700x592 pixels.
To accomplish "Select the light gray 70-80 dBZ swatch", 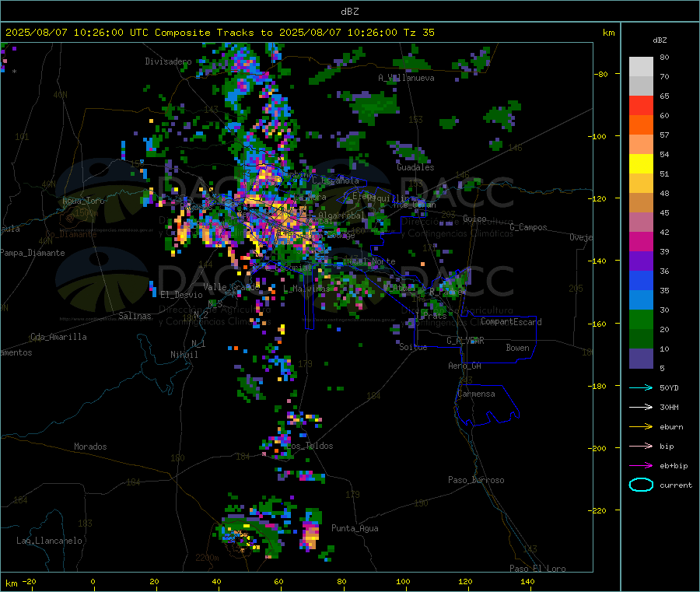I will point(641,67).
